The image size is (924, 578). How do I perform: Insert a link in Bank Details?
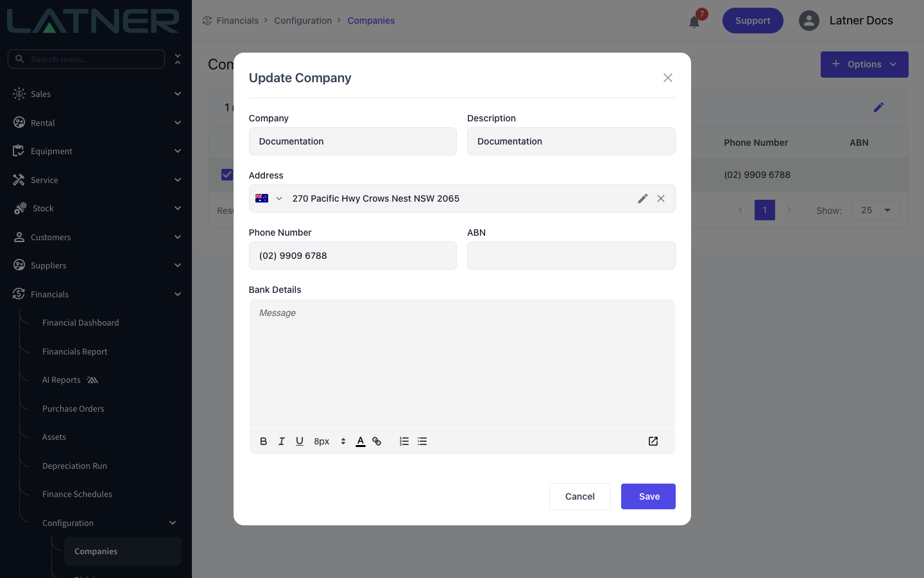pos(377,441)
